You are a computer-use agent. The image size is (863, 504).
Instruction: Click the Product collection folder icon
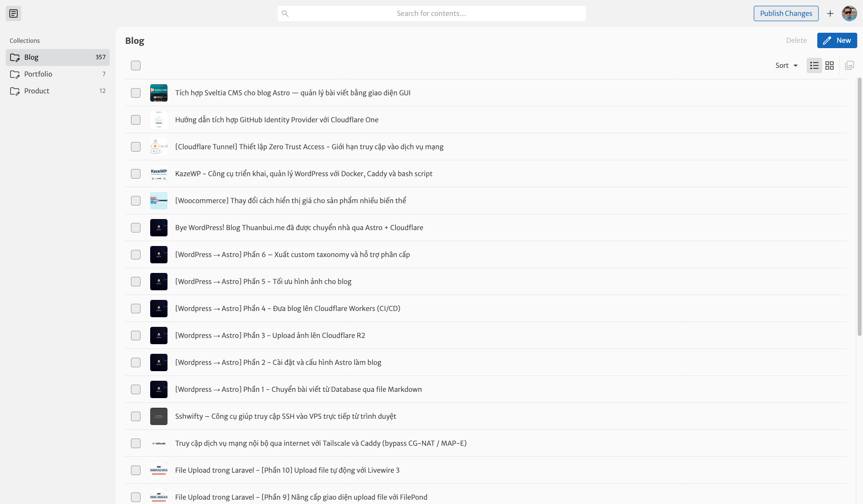[15, 91]
